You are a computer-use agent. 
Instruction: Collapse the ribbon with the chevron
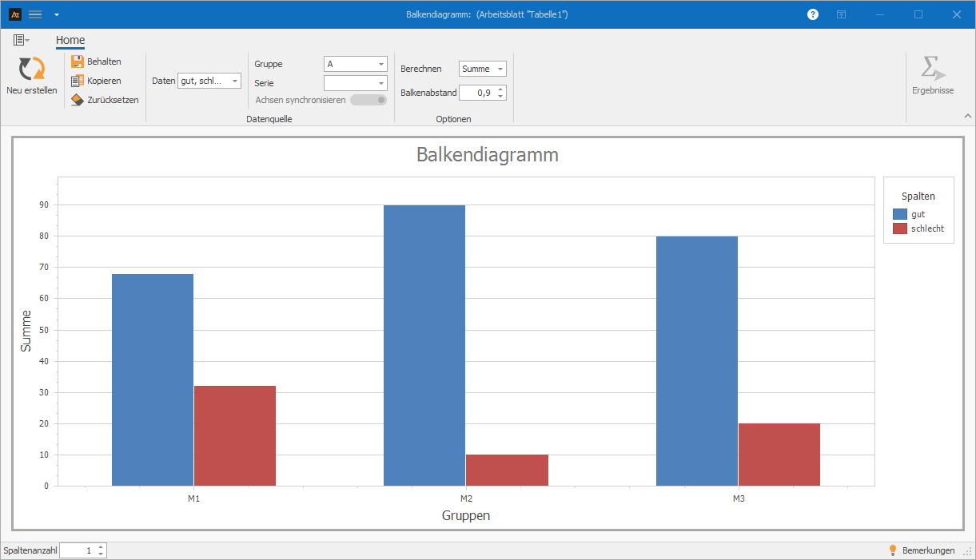point(967,116)
